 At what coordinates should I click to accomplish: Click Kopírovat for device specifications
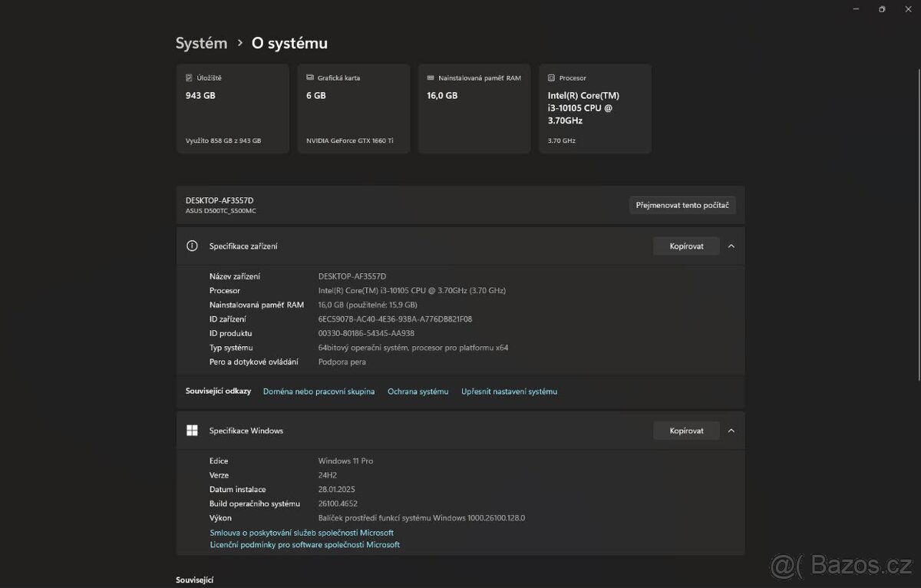(685, 246)
